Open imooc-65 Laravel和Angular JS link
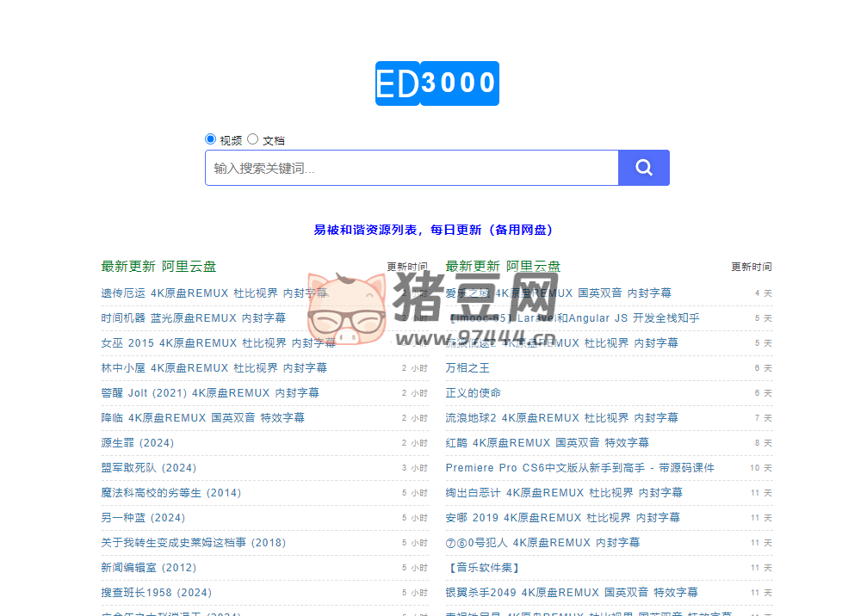Image resolution: width=867 pixels, height=616 pixels. (573, 318)
